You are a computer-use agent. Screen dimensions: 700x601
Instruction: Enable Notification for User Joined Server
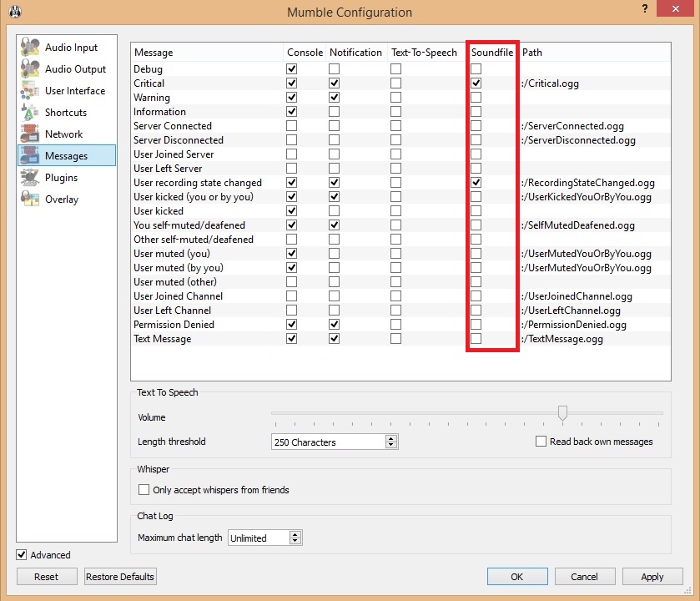click(x=334, y=154)
